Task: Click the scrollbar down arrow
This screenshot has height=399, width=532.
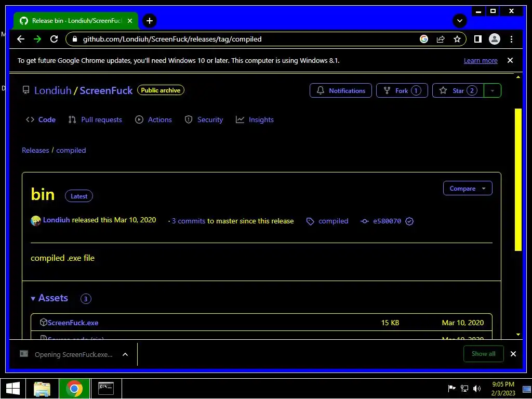Action: point(518,335)
